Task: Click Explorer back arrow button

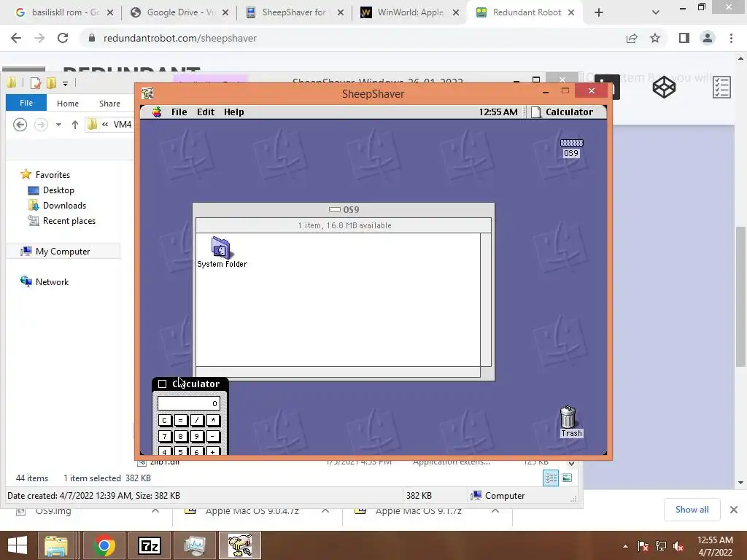Action: point(20,125)
